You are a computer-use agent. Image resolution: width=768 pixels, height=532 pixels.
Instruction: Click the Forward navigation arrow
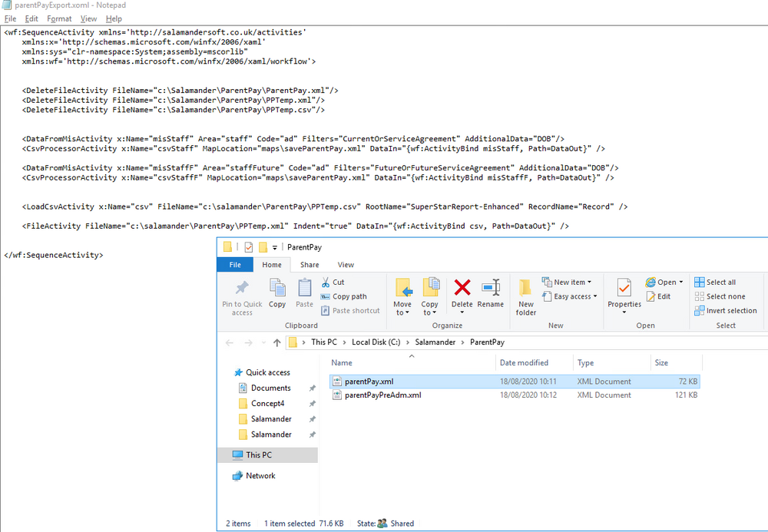point(248,342)
